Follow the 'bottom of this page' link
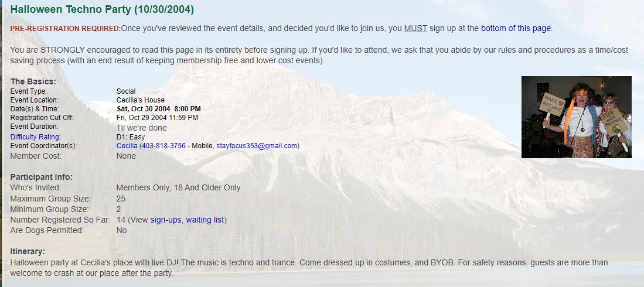Image resolution: width=644 pixels, height=287 pixels. click(x=516, y=28)
